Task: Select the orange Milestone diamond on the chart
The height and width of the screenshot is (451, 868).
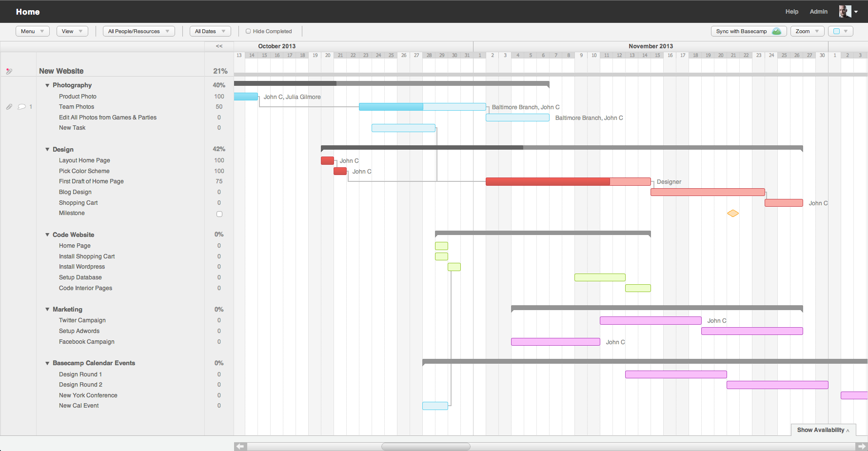Action: click(732, 213)
